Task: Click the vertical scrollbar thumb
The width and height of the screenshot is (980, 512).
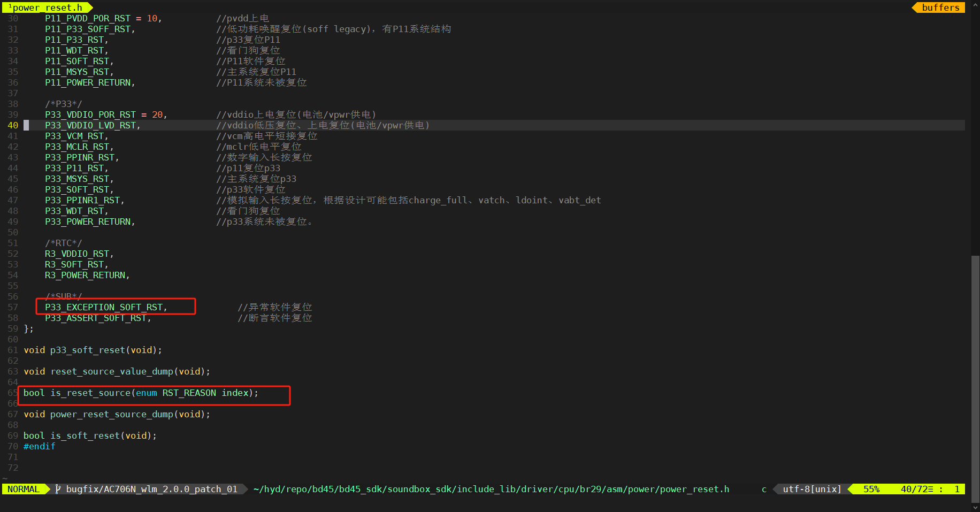Action: [975, 379]
